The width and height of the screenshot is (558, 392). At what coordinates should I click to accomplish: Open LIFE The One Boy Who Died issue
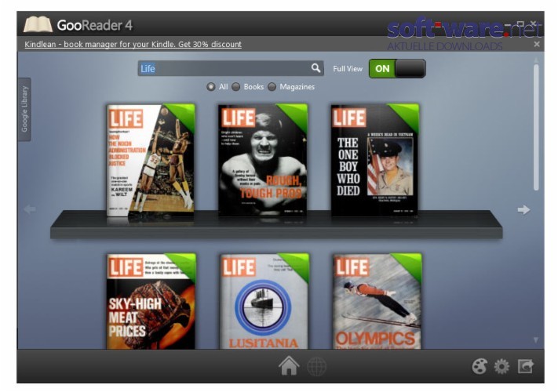click(x=375, y=160)
